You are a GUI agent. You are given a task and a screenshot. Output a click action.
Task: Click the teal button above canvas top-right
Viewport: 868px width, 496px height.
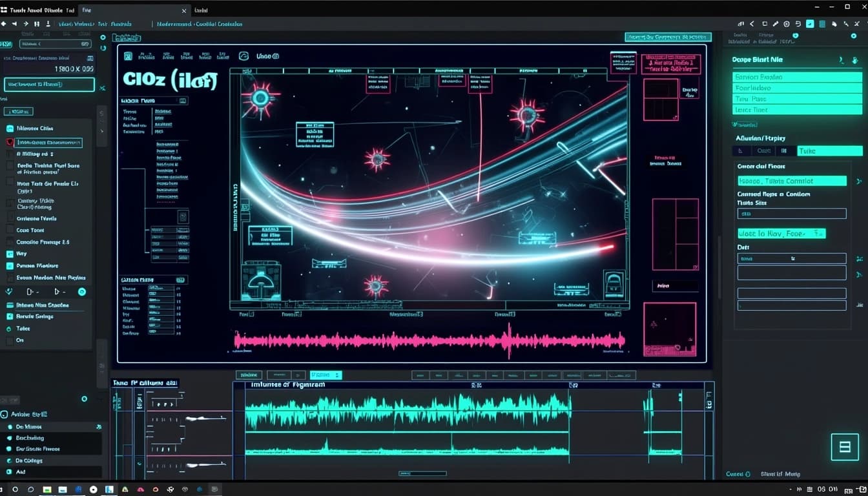tap(668, 37)
